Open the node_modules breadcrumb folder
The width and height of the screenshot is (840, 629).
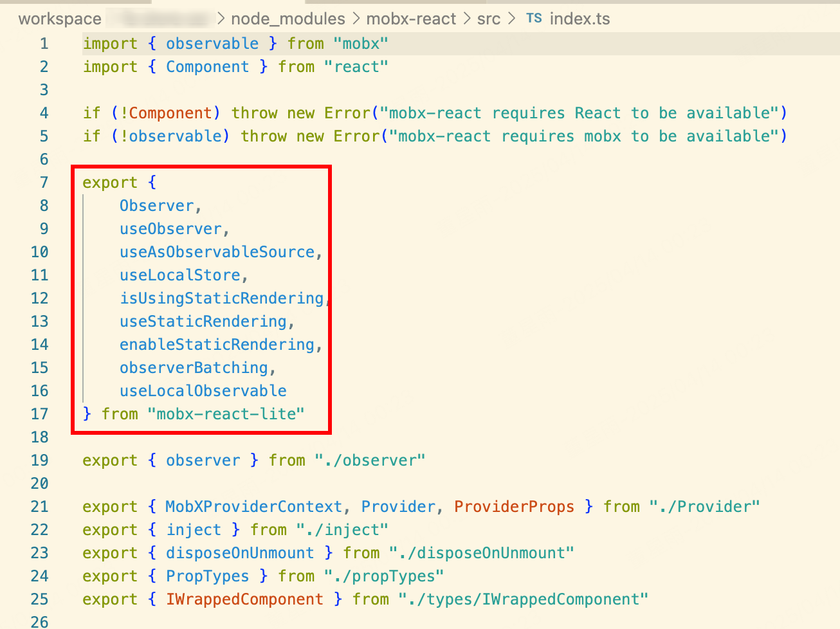coord(288,19)
